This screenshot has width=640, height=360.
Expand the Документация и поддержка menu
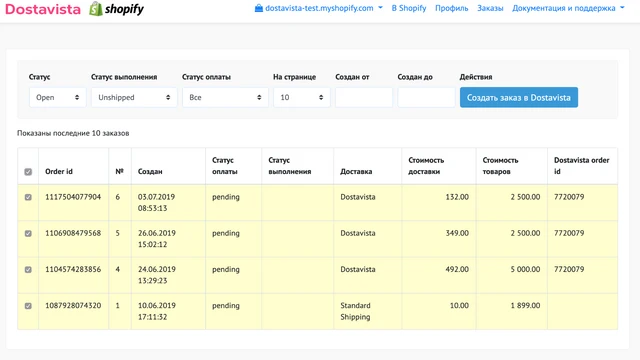coord(568,8)
